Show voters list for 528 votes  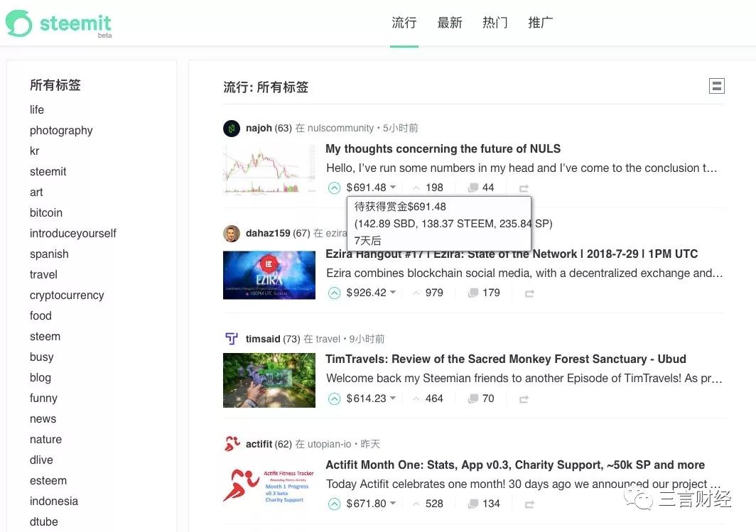428,504
